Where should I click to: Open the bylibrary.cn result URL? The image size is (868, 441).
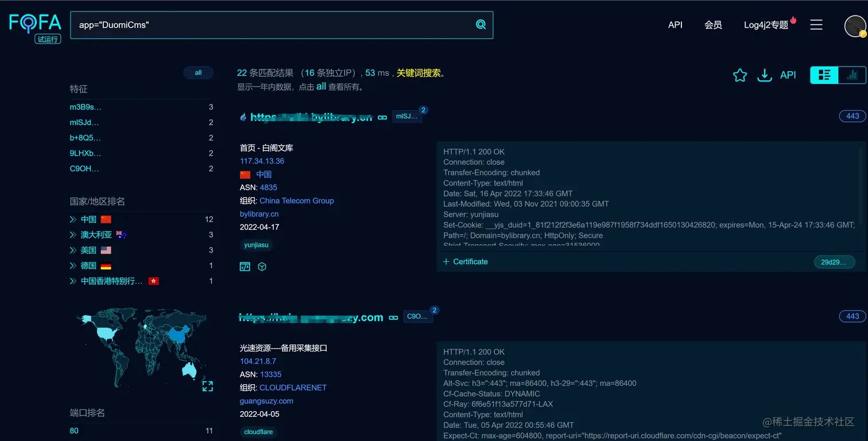[x=311, y=117]
